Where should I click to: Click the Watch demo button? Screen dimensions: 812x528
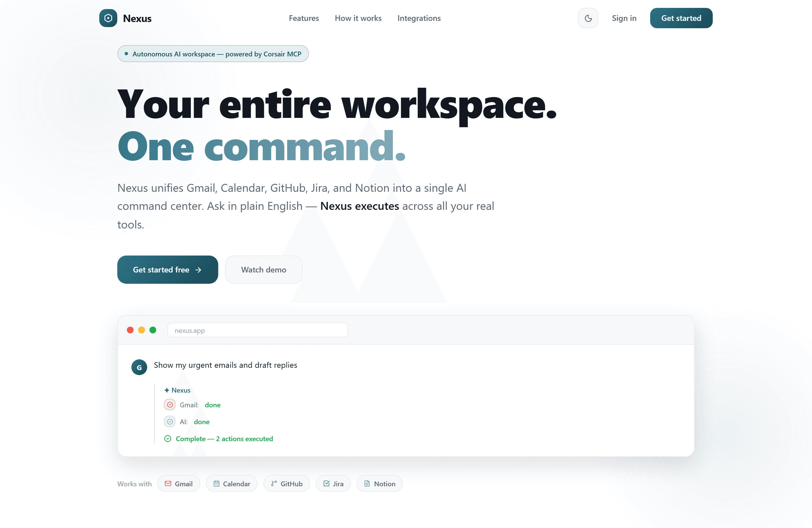pyautogui.click(x=263, y=270)
